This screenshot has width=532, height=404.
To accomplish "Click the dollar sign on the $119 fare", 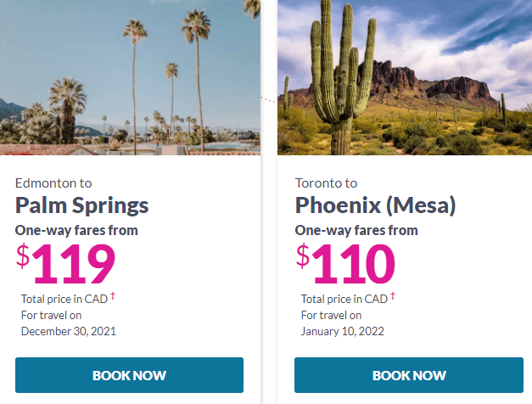I will (x=23, y=256).
